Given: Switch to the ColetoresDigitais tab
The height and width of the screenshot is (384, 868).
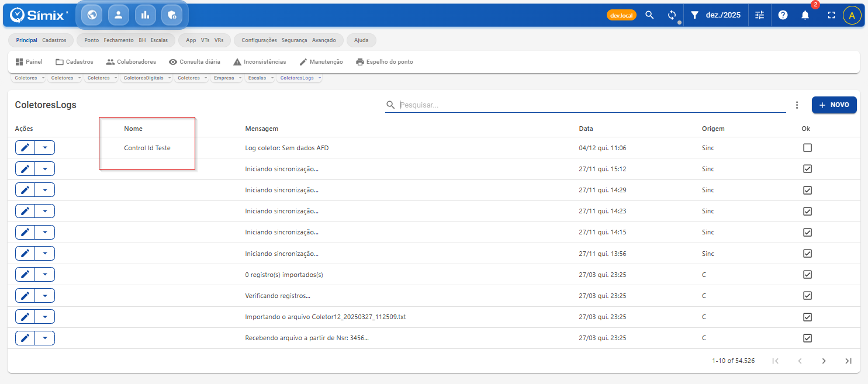Looking at the screenshot, I should coord(144,78).
